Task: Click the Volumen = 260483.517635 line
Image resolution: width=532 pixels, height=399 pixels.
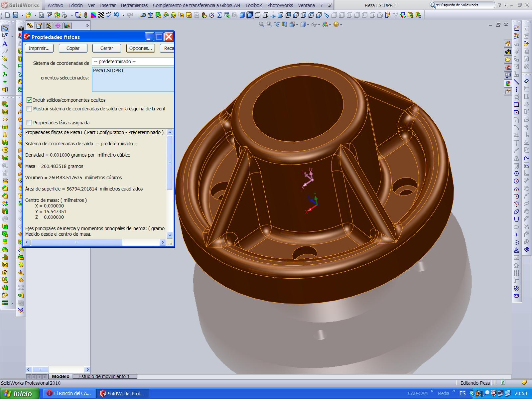Action: click(73, 178)
